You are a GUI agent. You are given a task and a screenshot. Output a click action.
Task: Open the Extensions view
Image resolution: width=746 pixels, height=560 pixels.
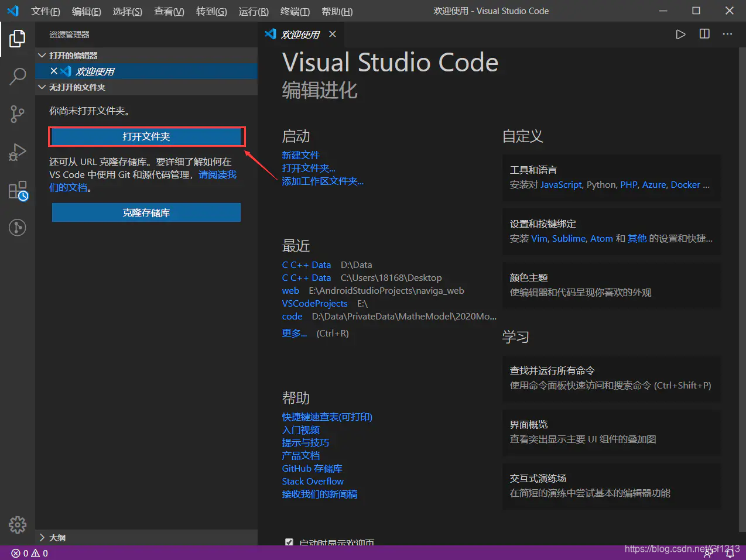point(18,190)
